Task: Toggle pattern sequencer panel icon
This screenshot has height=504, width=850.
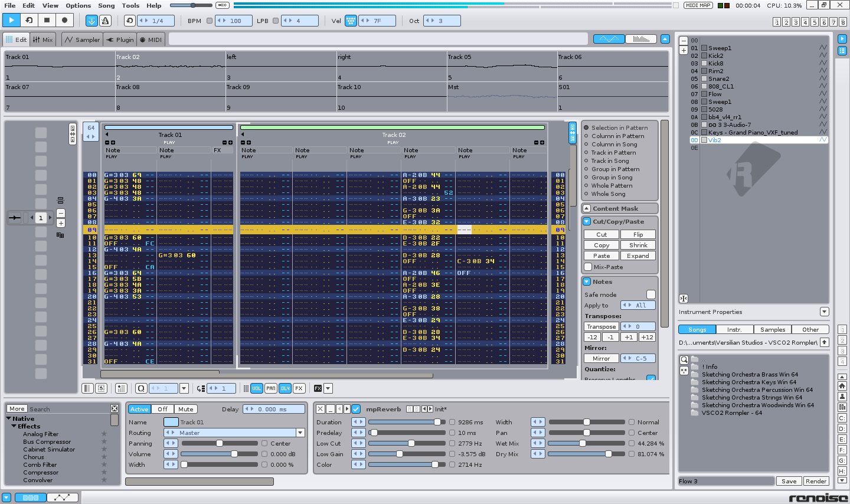Action: click(87, 388)
